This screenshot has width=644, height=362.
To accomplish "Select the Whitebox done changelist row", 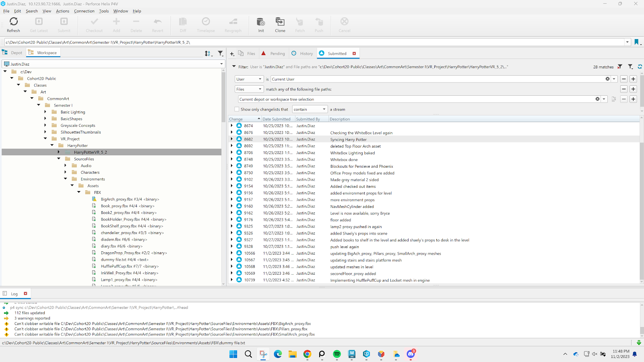I will click(x=434, y=159).
